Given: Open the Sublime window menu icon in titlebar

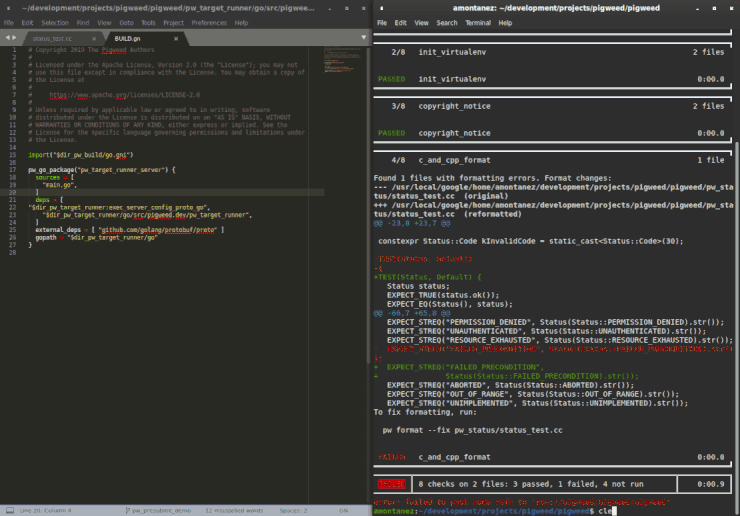Looking at the screenshot, I should (x=8, y=8).
